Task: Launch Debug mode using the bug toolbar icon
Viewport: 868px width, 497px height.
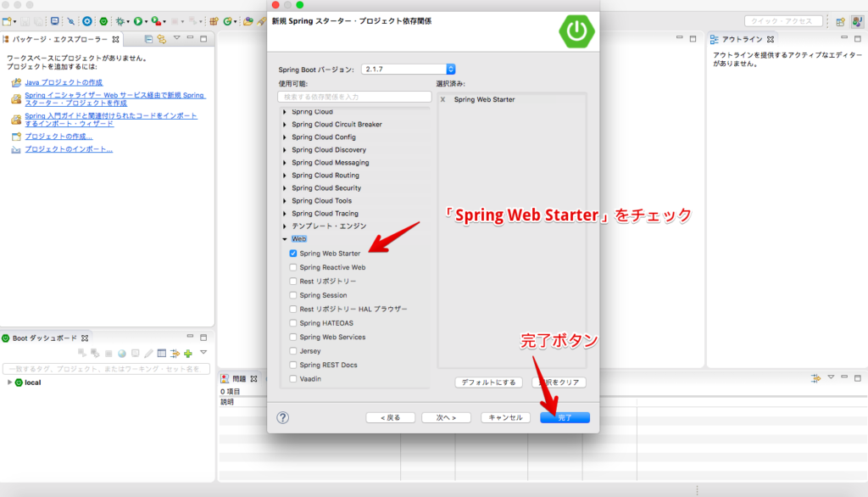Action: click(x=120, y=20)
